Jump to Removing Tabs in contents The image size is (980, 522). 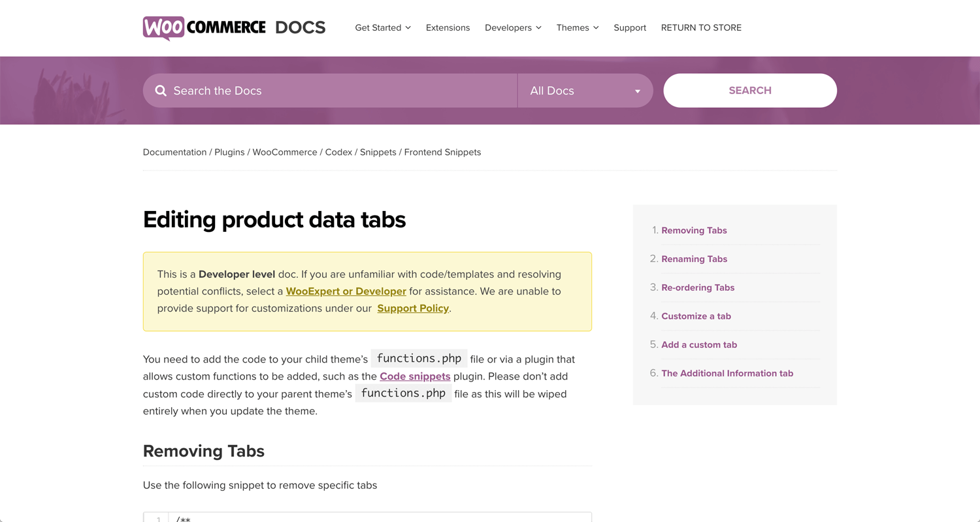(694, 231)
